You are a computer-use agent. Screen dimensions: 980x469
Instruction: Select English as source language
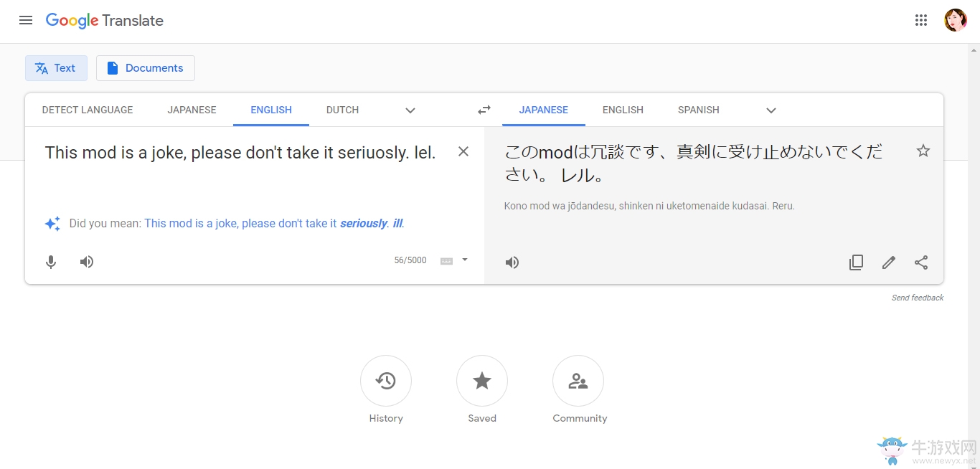coord(271,110)
